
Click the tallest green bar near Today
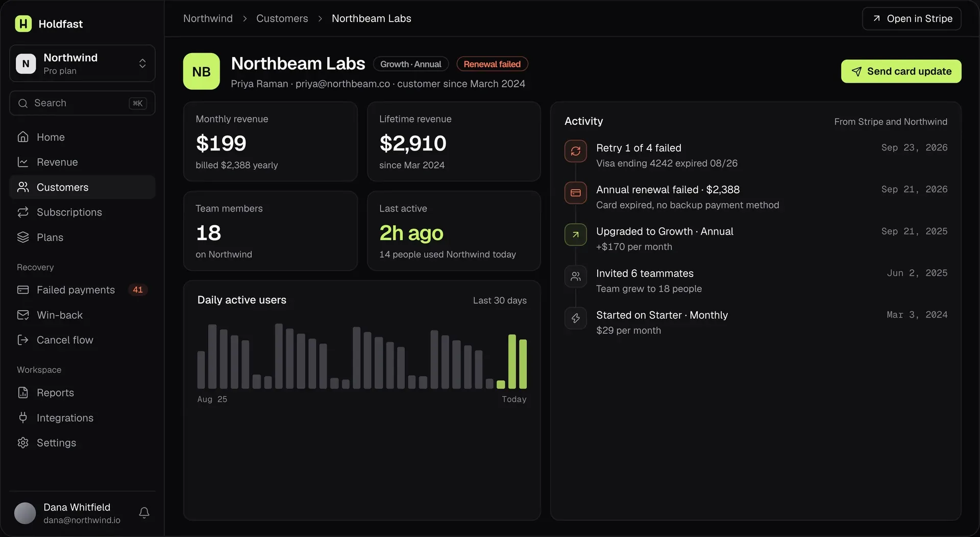(512, 362)
